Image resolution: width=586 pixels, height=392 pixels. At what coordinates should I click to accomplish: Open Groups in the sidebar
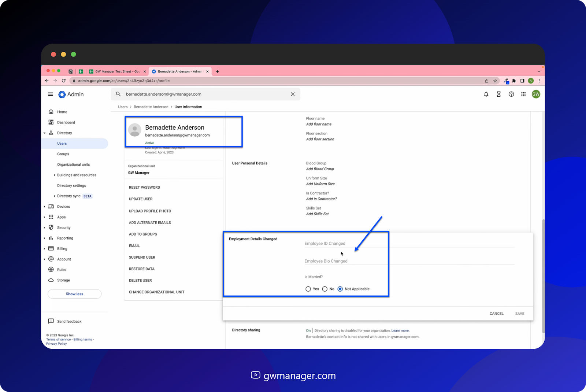tap(63, 154)
